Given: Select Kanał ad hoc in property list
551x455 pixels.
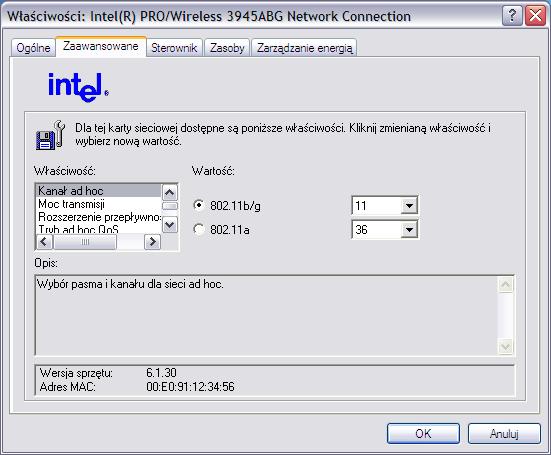Looking at the screenshot, I should [99, 191].
